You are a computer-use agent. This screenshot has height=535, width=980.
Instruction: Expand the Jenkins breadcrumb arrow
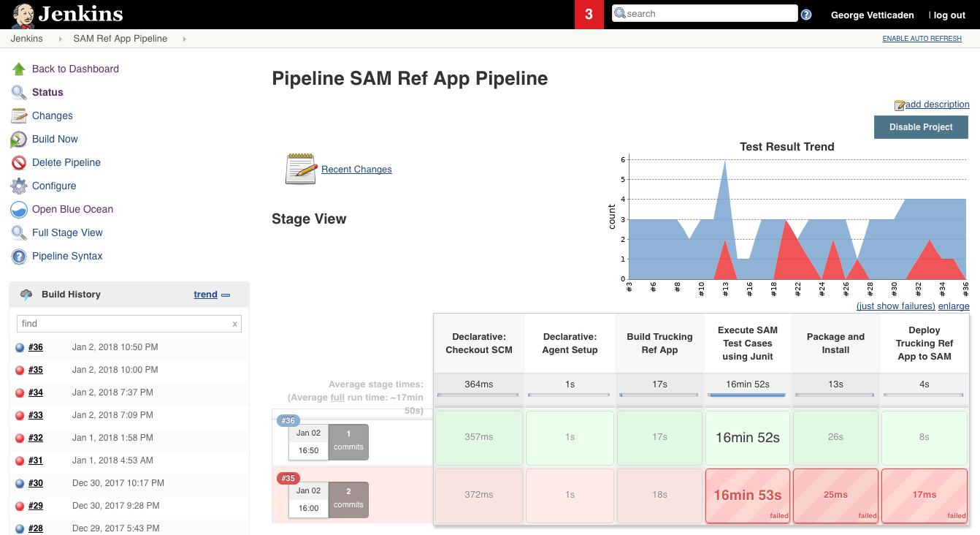tap(60, 39)
